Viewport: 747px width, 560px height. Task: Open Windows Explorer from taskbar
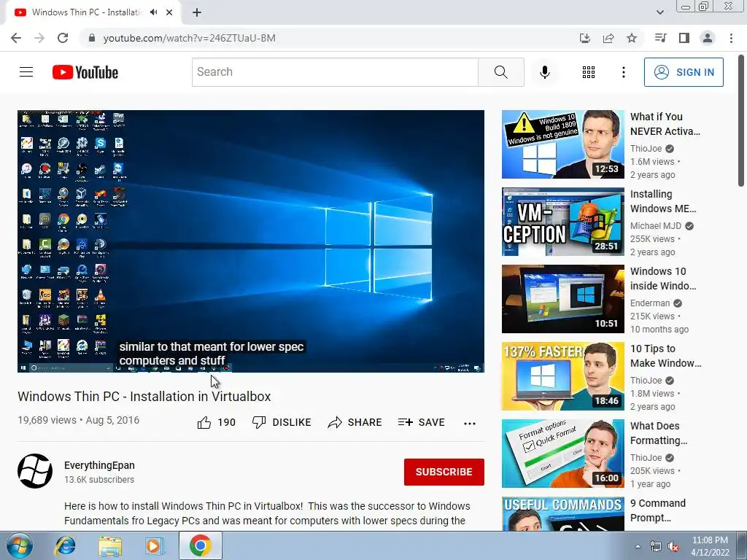point(110,545)
